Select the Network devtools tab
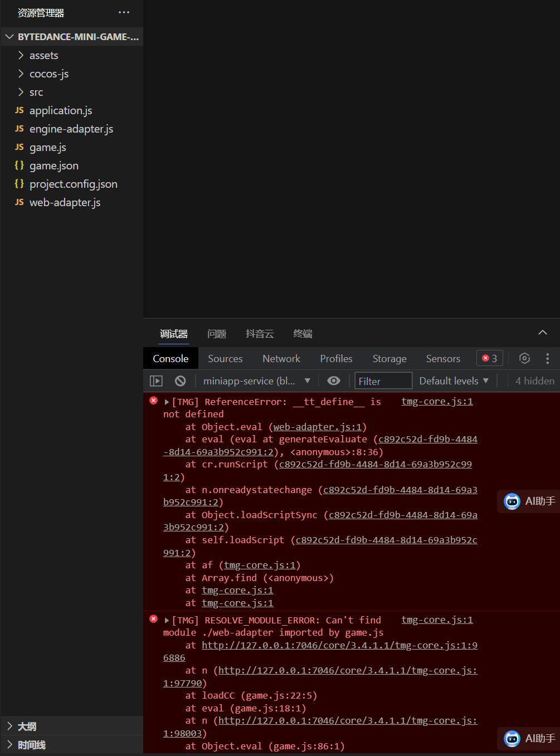The height and width of the screenshot is (756, 560). click(281, 359)
